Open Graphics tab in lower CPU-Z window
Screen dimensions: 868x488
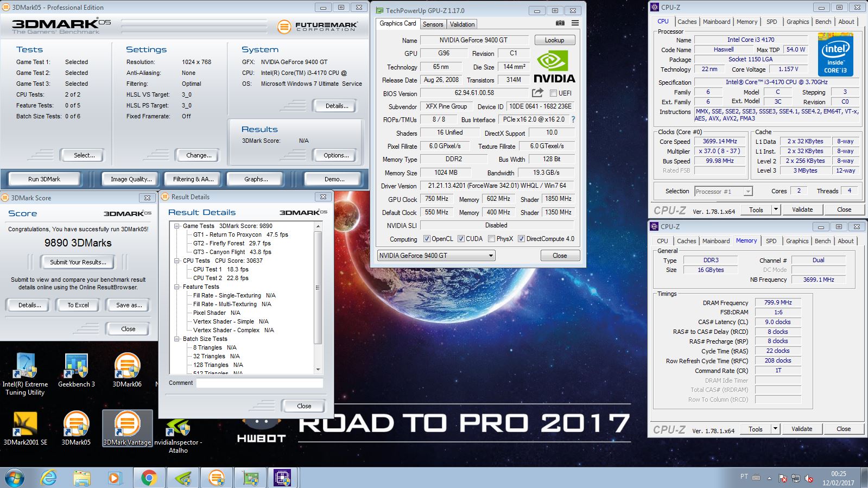coord(797,241)
